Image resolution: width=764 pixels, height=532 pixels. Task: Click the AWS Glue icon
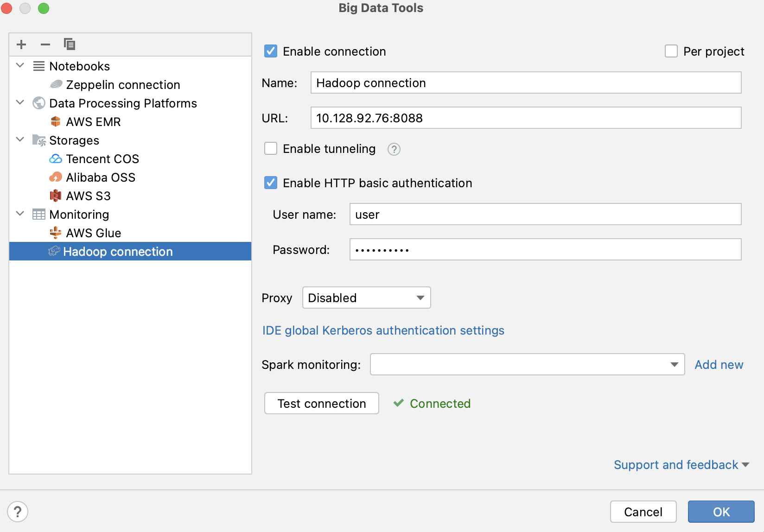pyautogui.click(x=56, y=233)
